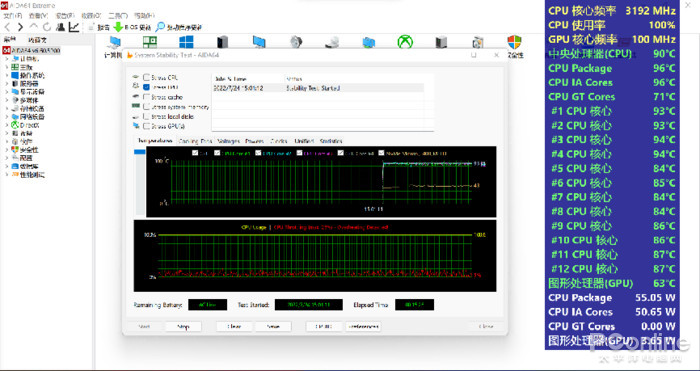
Task: Click the green-arrow BIOS 更新 toolbar button
Action: [132, 28]
